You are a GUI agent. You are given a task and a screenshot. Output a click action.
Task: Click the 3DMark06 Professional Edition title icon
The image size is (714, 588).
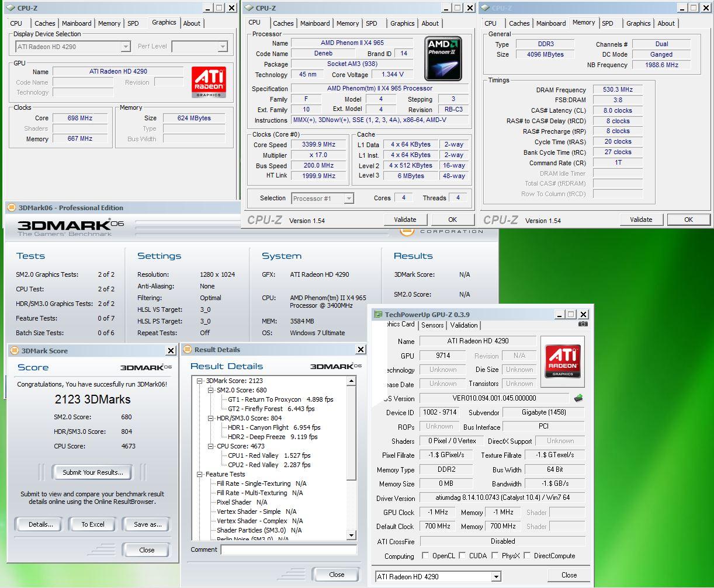click(x=11, y=207)
